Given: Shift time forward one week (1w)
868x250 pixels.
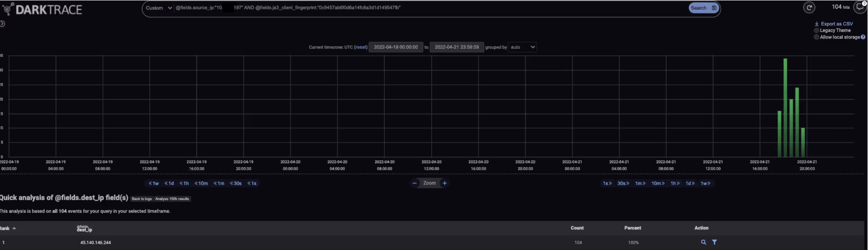Looking at the screenshot, I should click(706, 183).
